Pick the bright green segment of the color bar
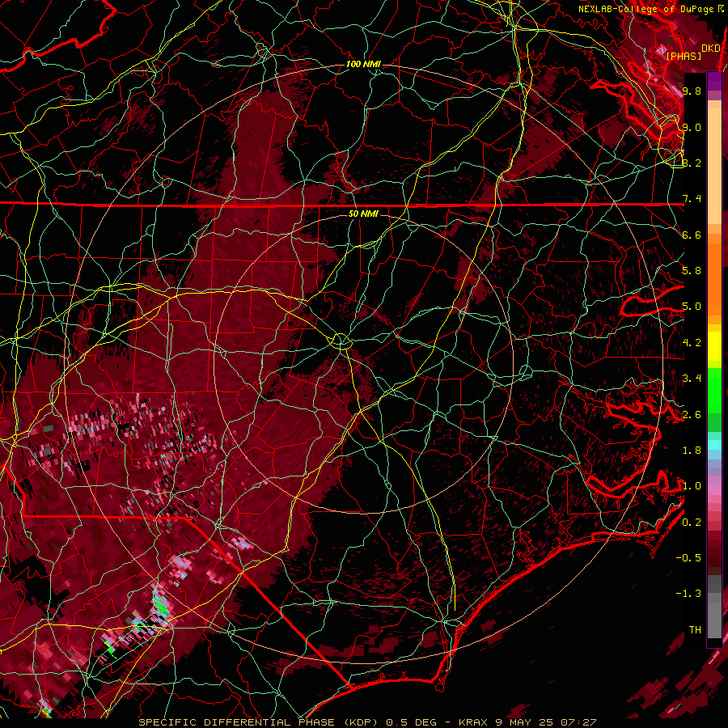Viewport: 728px width, 728px height. (714, 390)
